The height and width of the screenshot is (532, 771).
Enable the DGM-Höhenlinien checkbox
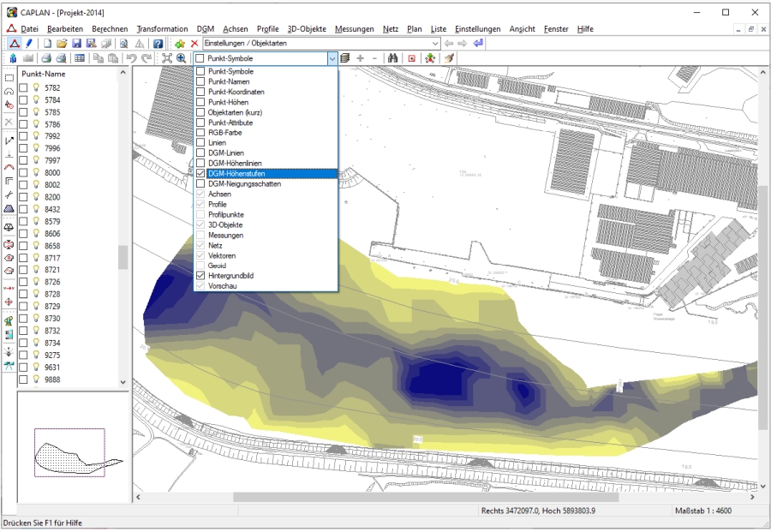point(200,164)
